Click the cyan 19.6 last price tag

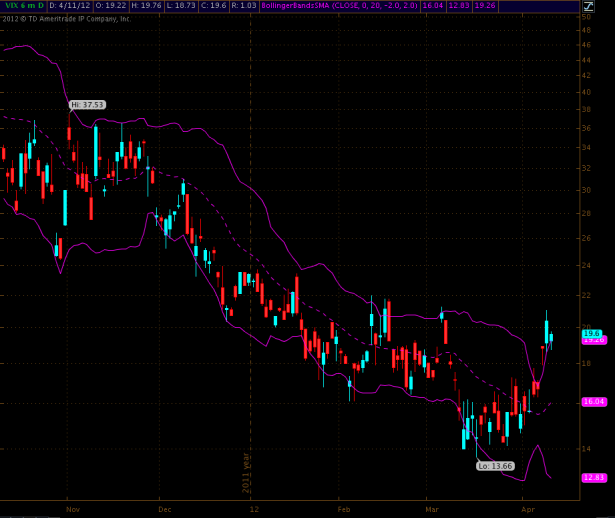tap(592, 333)
